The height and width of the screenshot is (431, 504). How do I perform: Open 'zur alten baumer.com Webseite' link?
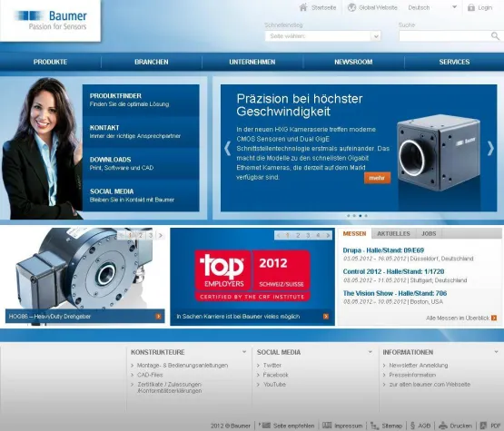tap(430, 385)
